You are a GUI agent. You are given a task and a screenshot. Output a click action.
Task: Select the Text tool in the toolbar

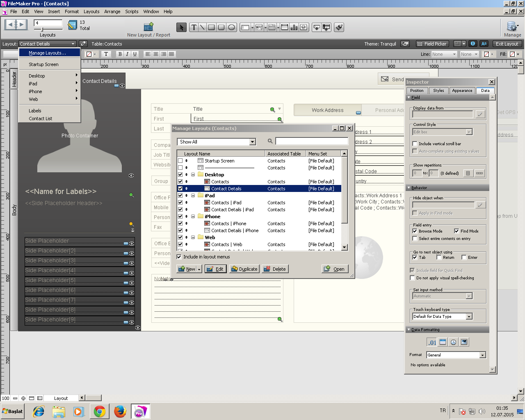tap(194, 27)
